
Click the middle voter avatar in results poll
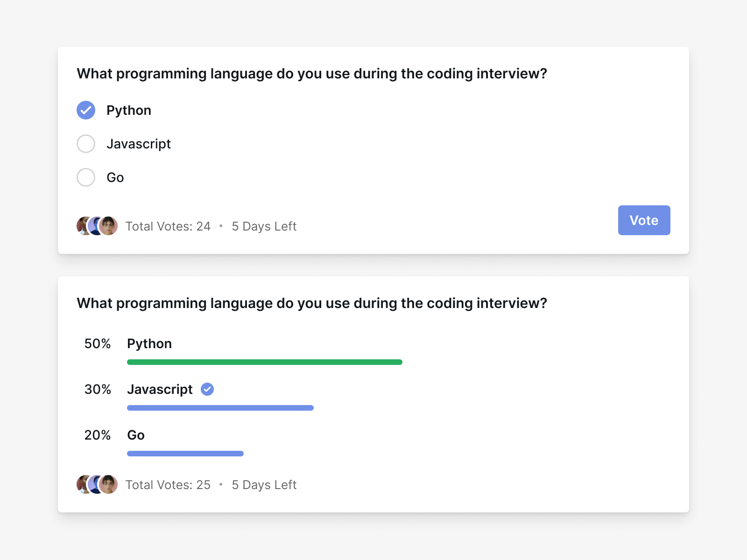pos(97,484)
